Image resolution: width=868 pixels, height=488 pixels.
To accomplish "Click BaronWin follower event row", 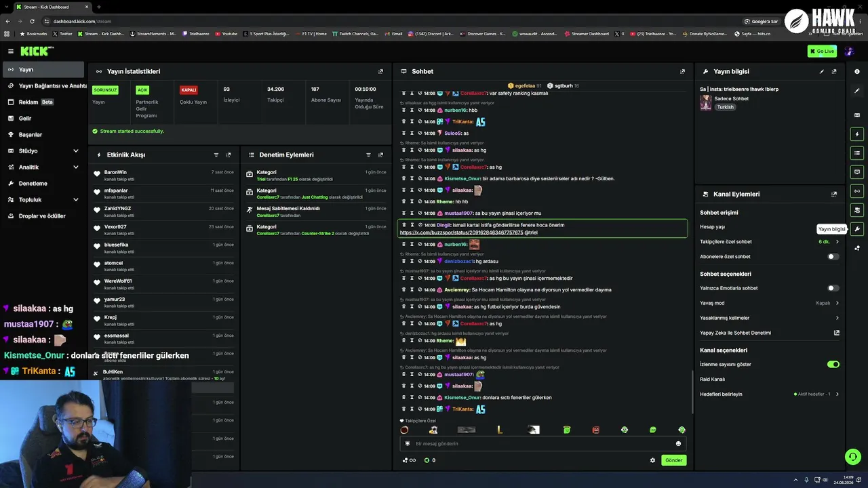I will (x=165, y=175).
